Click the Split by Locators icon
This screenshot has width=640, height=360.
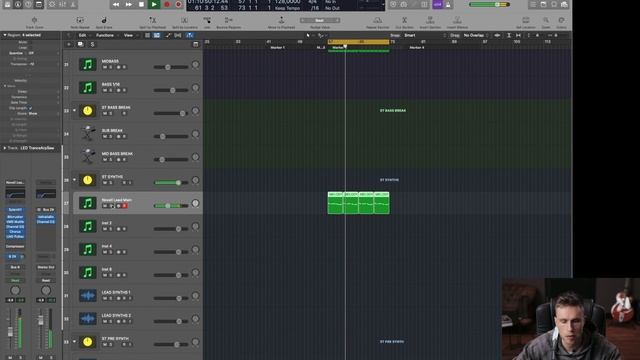click(184, 20)
